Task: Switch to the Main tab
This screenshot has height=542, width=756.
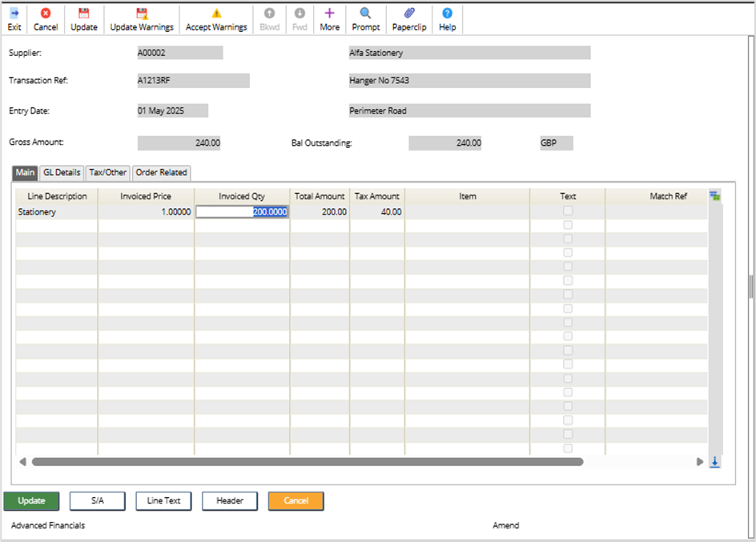Action: [25, 172]
